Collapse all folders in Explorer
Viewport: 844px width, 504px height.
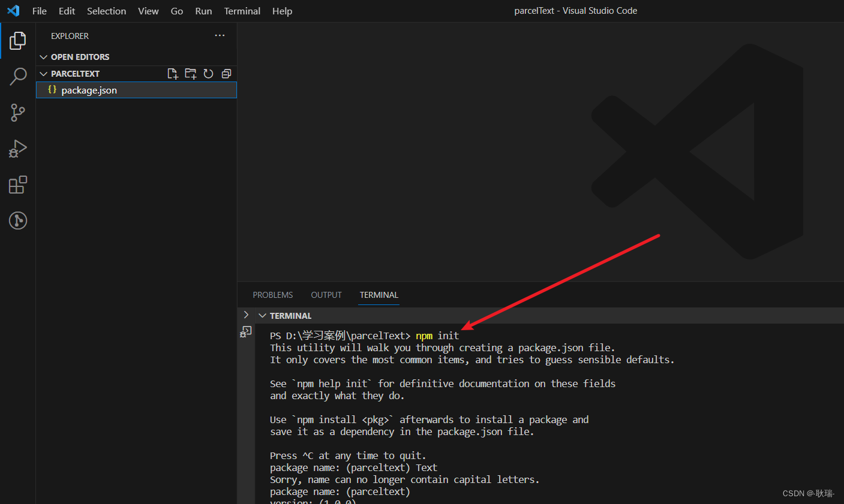tap(226, 74)
